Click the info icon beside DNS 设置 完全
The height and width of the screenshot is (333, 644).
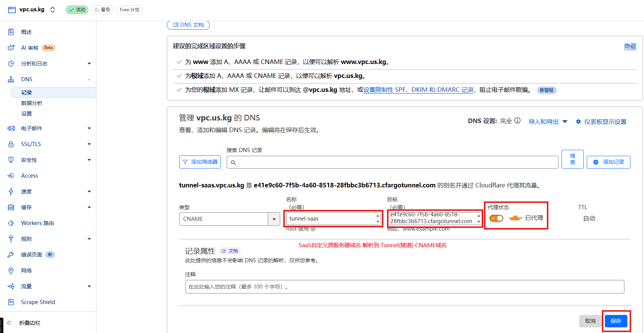click(517, 120)
